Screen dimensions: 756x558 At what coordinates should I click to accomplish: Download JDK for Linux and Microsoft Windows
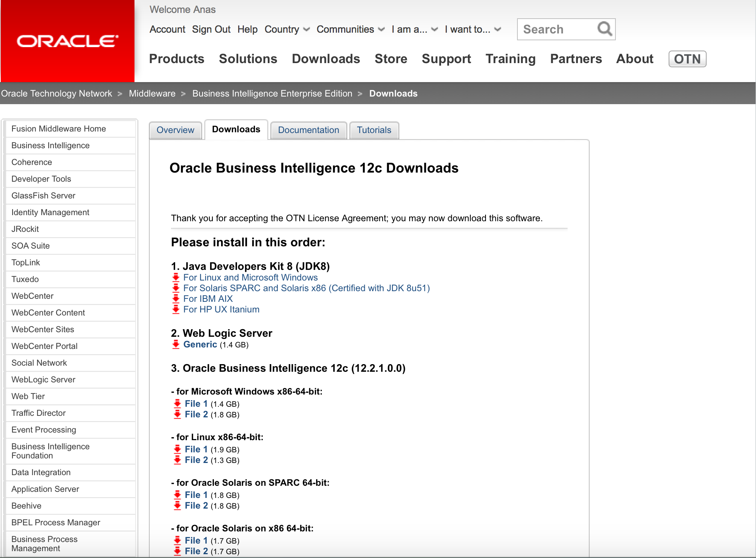(x=250, y=277)
